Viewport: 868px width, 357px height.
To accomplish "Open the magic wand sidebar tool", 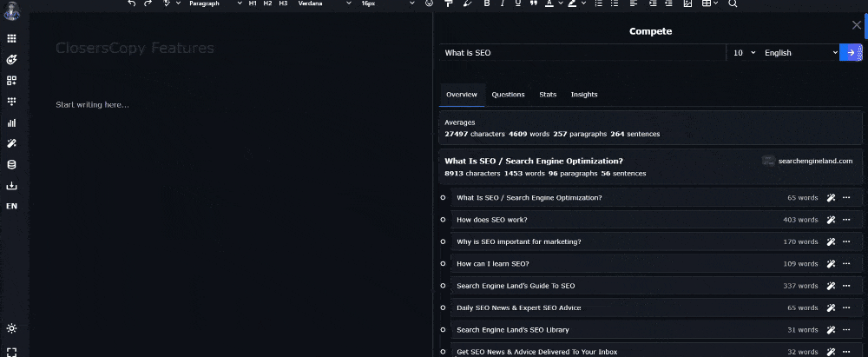I will click(x=11, y=143).
